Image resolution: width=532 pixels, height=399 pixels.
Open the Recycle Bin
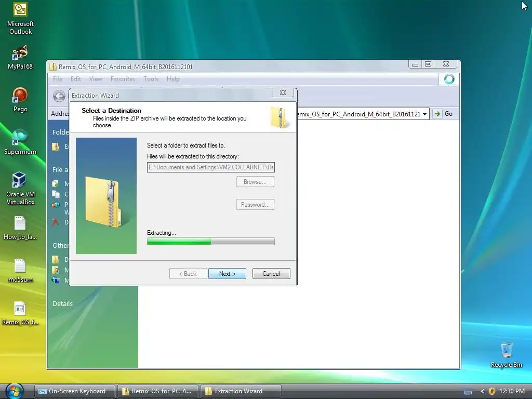[506, 355]
